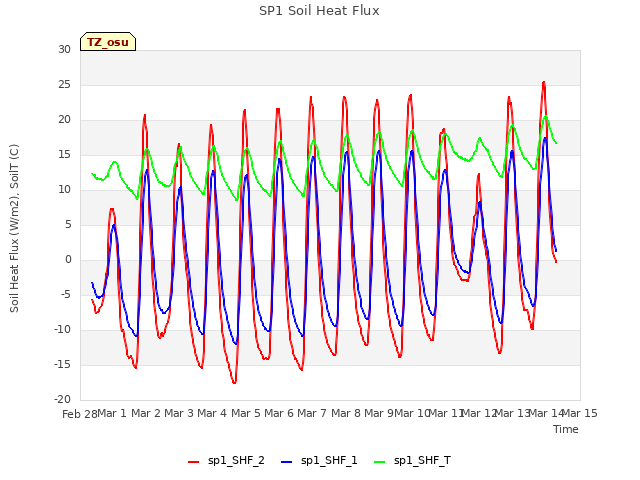Toggle the sp1_SHF_2 legend entry
640x480 pixels.
coord(226,461)
